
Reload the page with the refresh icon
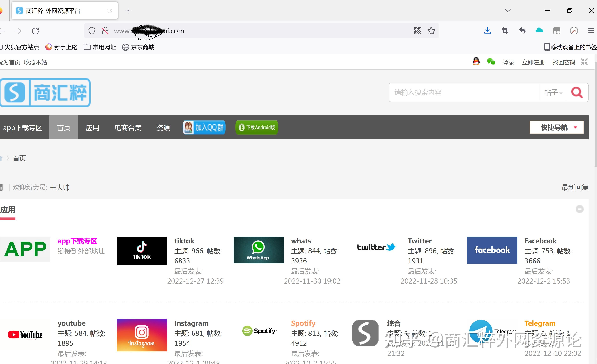[x=35, y=31]
